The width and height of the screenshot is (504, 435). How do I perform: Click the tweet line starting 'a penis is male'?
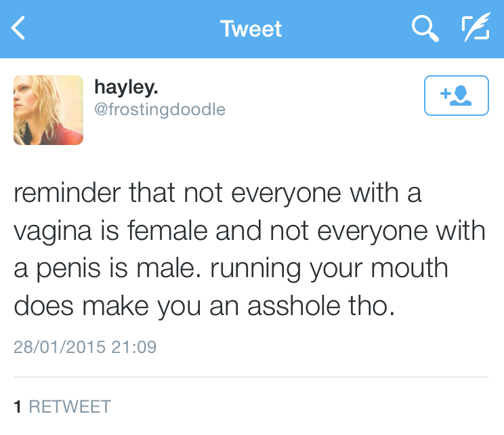point(230,268)
